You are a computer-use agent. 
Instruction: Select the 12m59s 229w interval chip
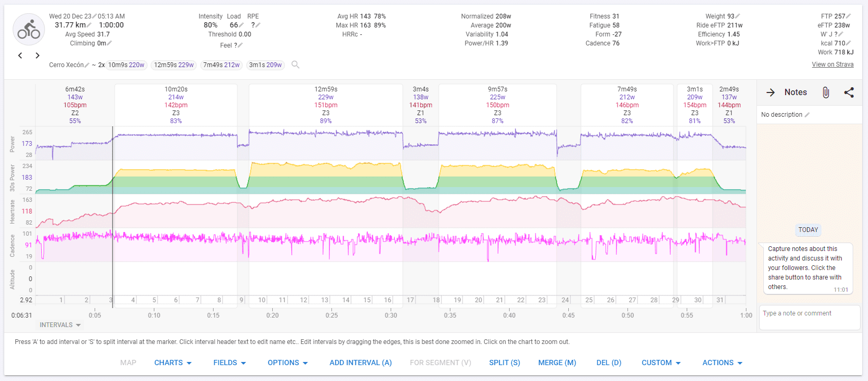(174, 65)
